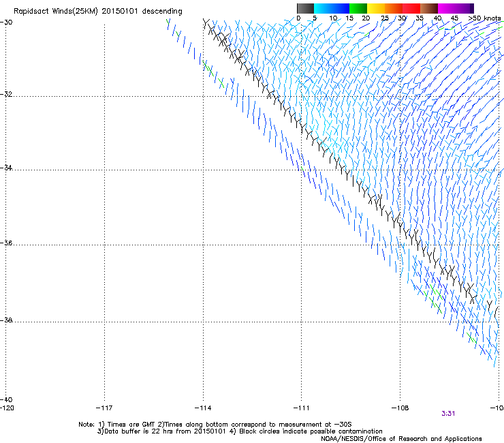The image size is (504, 443).
Task: Click the magenta 40-45 knots swatch
Action: pyautogui.click(x=447, y=8)
